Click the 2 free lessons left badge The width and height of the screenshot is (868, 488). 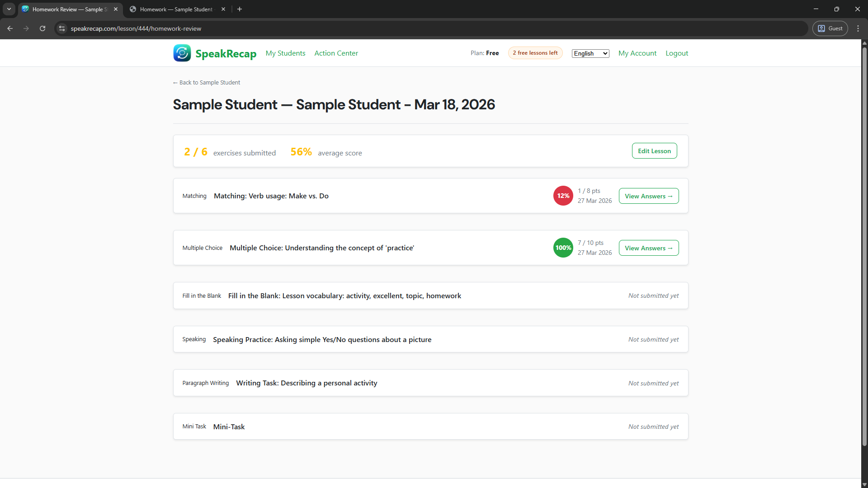[535, 53]
